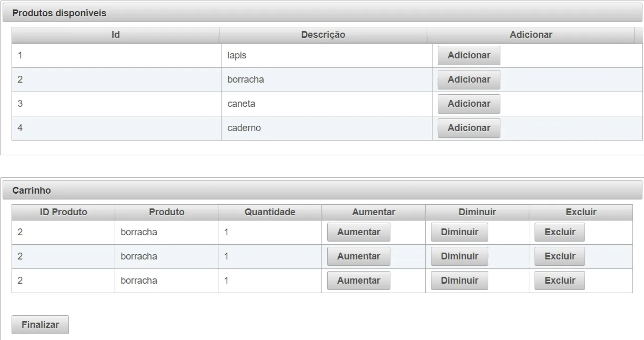The width and height of the screenshot is (644, 340).
Task: Click Excluir in second cart row
Action: [559, 256]
